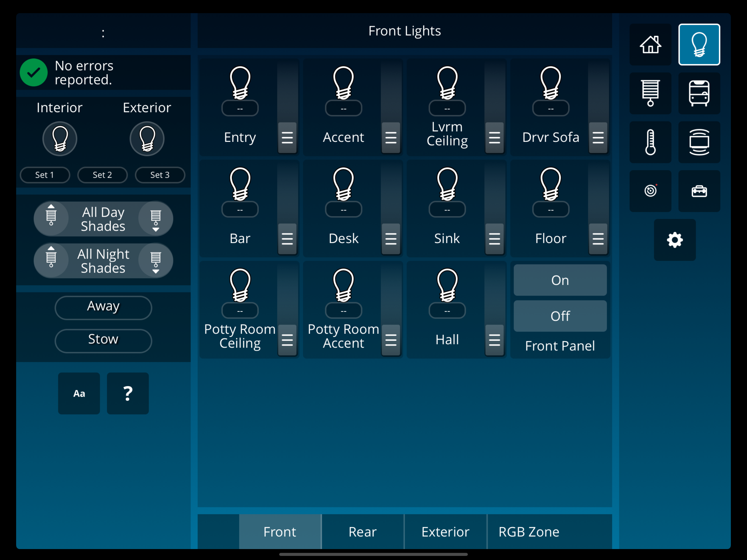The image size is (747, 560).
Task: Toggle the Drvr Sofa light bulb
Action: pos(551,83)
